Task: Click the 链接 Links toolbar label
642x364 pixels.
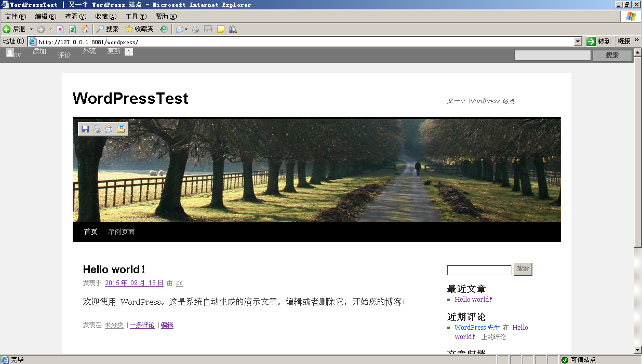Action: tap(624, 41)
